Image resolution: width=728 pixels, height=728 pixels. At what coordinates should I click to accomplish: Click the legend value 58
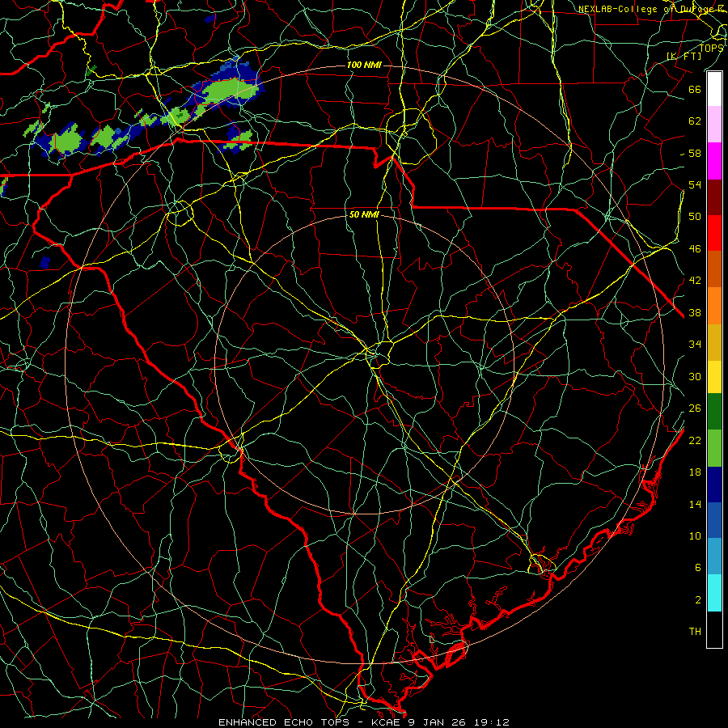[695, 153]
